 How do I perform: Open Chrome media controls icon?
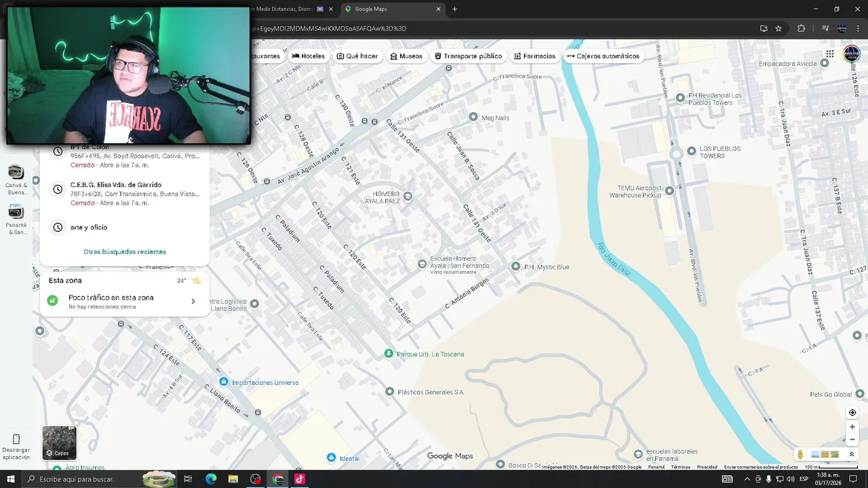825,28
